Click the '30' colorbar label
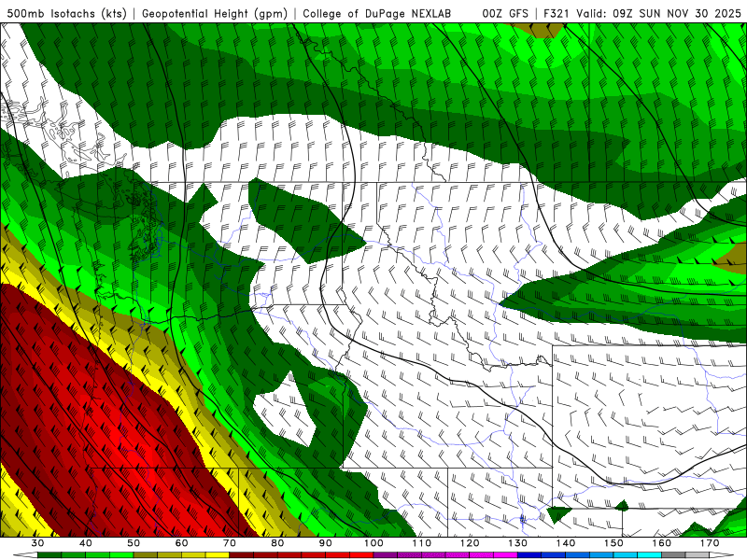 tap(37, 543)
